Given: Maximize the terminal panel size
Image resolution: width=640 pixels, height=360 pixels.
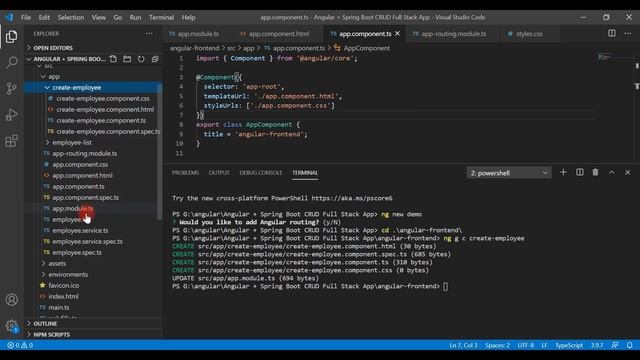Looking at the screenshot, I should coord(611,173).
